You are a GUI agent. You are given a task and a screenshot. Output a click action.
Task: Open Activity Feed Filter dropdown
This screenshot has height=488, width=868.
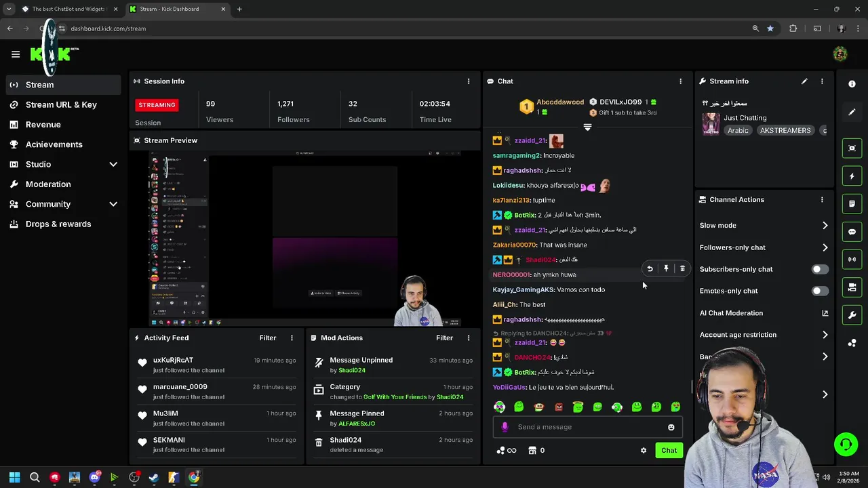coord(267,338)
